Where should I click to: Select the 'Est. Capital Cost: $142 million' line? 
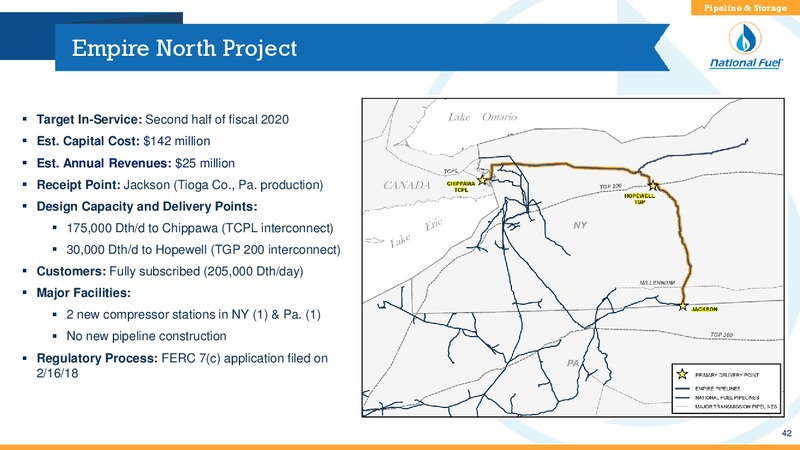pos(123,141)
